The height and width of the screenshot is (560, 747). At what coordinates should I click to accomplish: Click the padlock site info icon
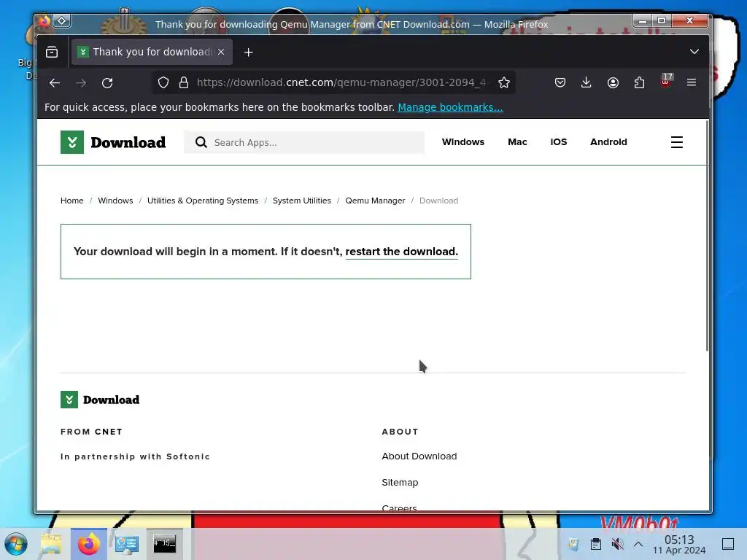(x=183, y=83)
